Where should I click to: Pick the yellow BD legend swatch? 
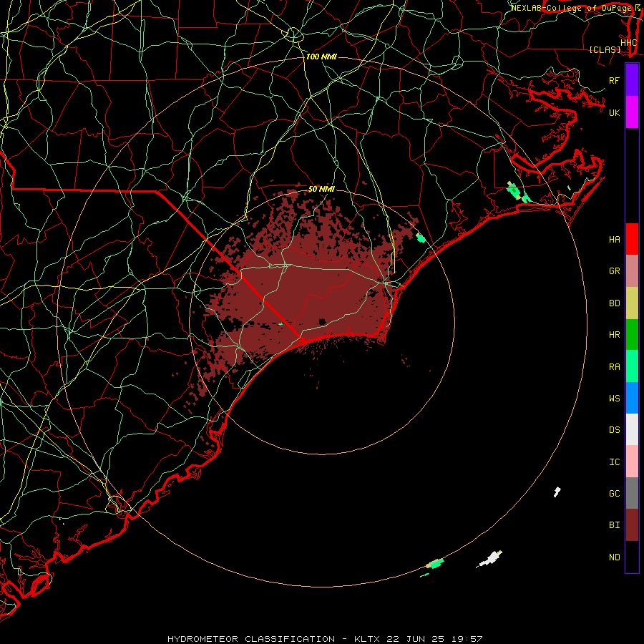pos(632,303)
